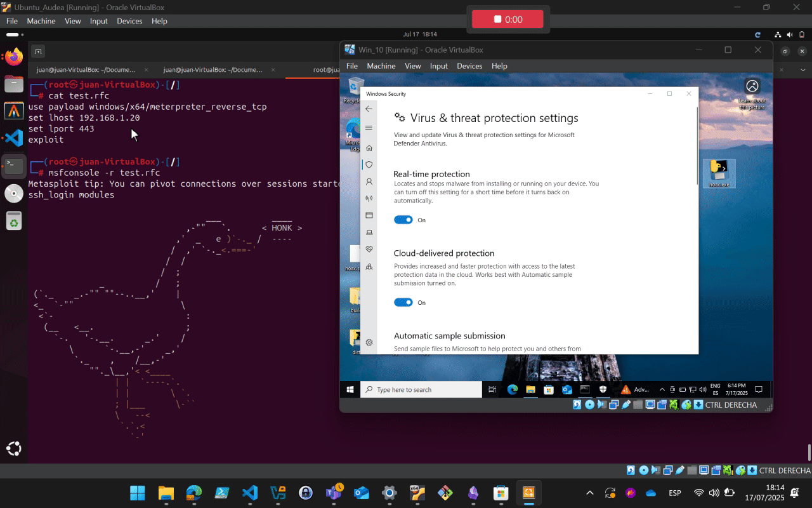Open host ESP language indicator
812x508 pixels.
point(675,493)
